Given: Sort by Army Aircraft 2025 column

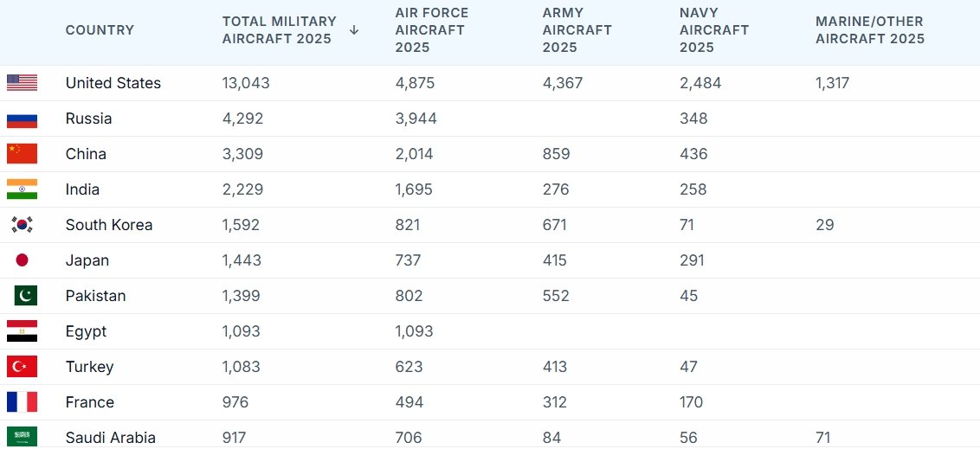Looking at the screenshot, I should 577,30.
